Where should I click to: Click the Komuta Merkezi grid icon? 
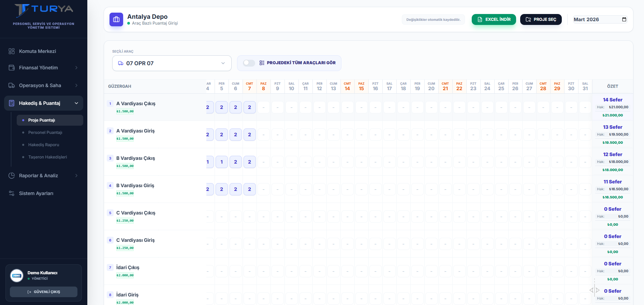[12, 51]
